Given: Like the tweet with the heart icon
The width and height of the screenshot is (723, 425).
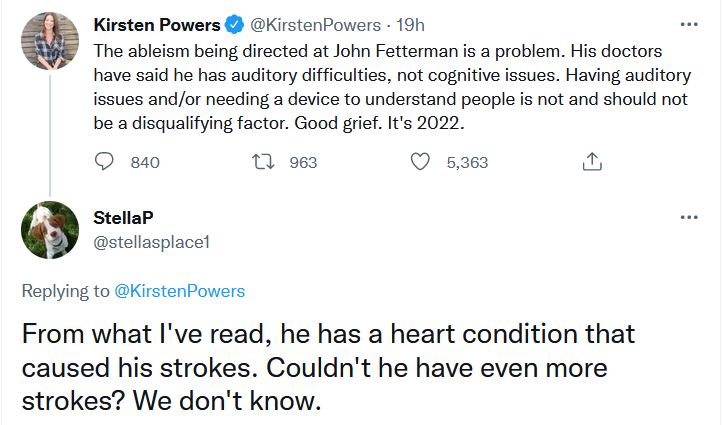Looking at the screenshot, I should tap(420, 161).
